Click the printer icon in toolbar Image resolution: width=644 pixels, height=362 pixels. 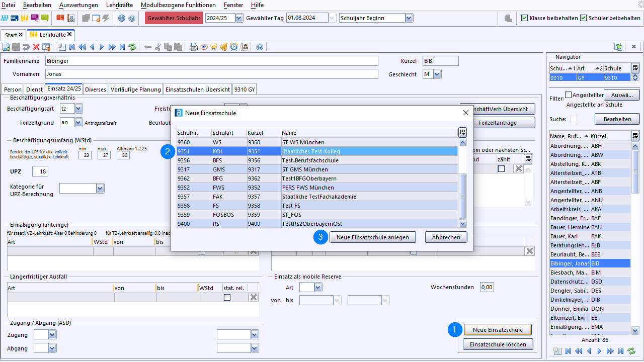(x=194, y=47)
